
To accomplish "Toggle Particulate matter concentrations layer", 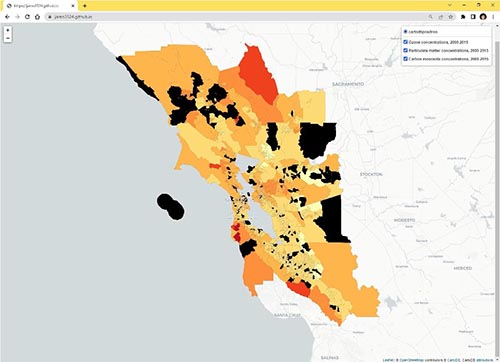I will pyautogui.click(x=406, y=50).
